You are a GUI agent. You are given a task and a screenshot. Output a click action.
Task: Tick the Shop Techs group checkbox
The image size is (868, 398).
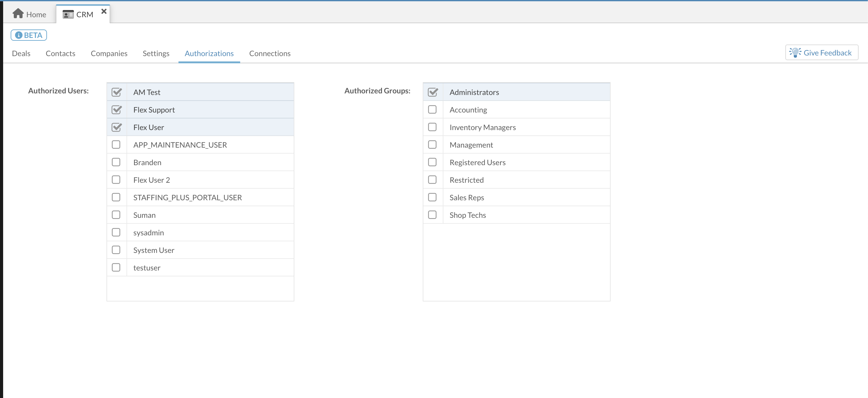click(432, 215)
